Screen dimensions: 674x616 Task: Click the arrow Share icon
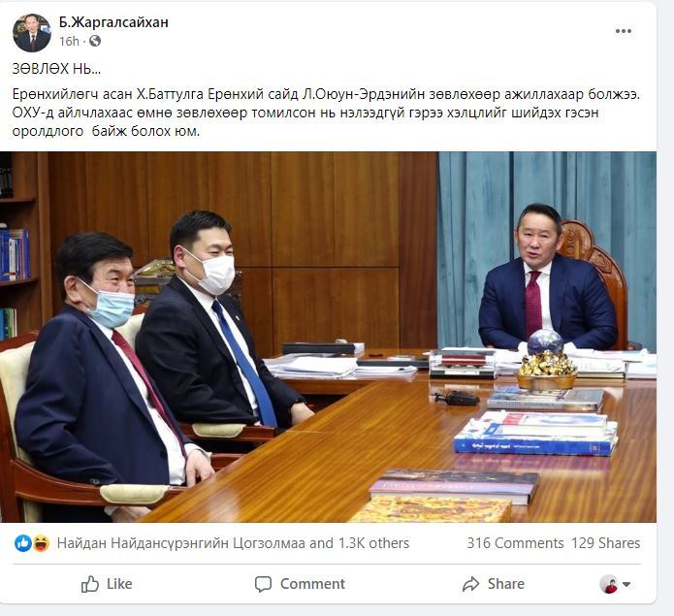click(470, 584)
